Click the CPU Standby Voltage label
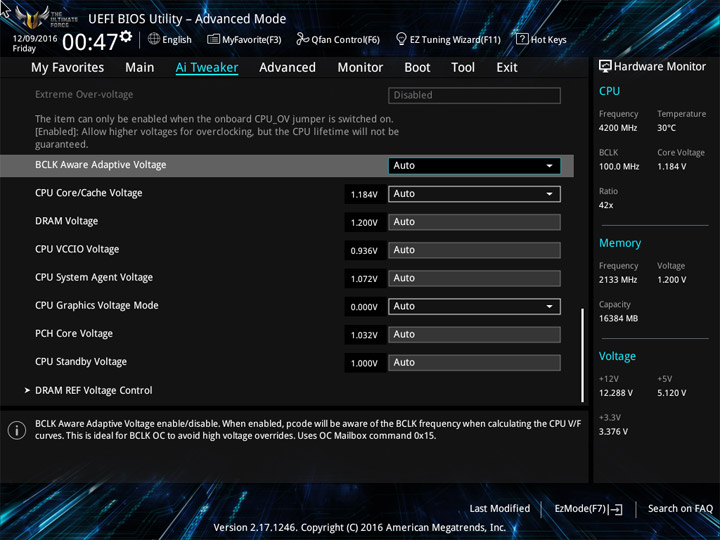This screenshot has width=720, height=540. point(81,361)
